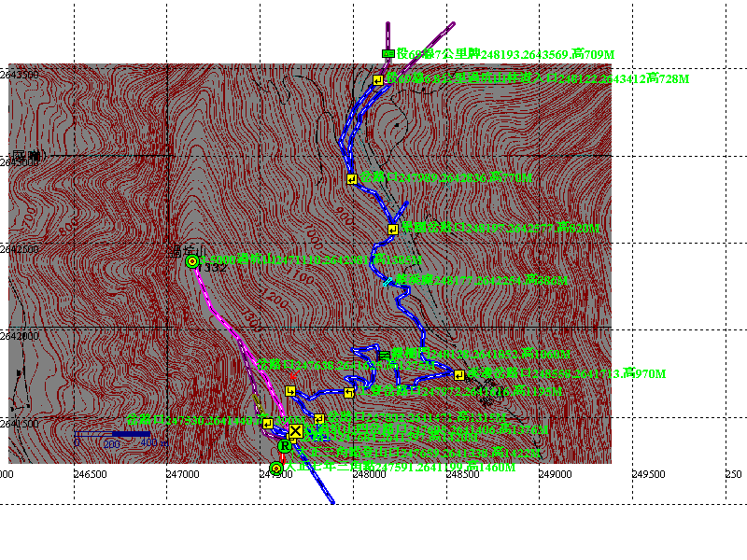Click easting grid label 248500

pyautogui.click(x=461, y=474)
